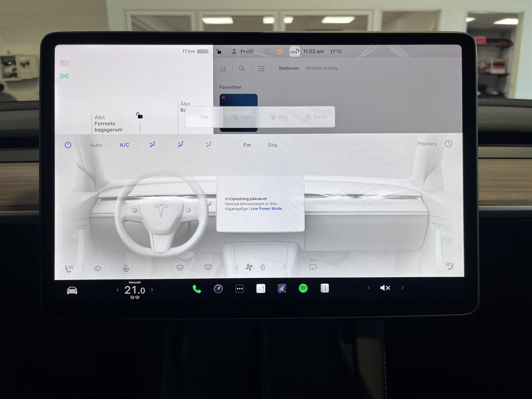This screenshot has height=399, width=532.
Task: Toggle front windshield defrost icon
Action: [180, 268]
